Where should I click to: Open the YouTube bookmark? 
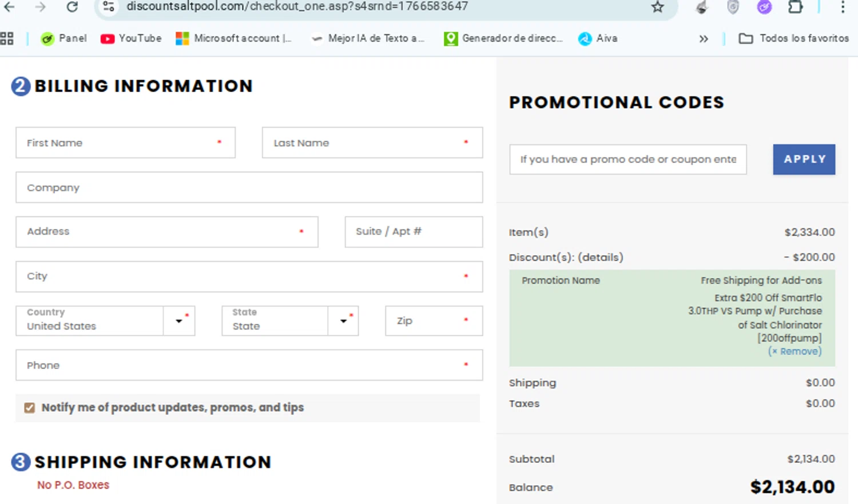coord(131,38)
